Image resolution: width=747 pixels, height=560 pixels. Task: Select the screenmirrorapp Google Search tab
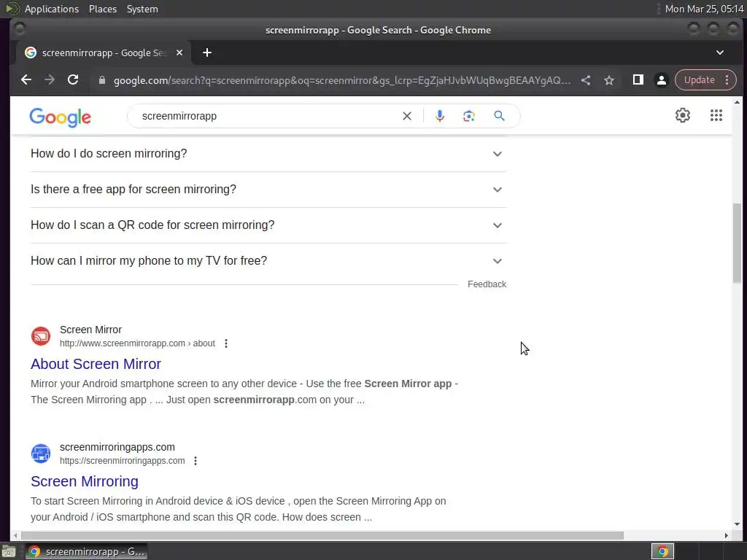[104, 52]
